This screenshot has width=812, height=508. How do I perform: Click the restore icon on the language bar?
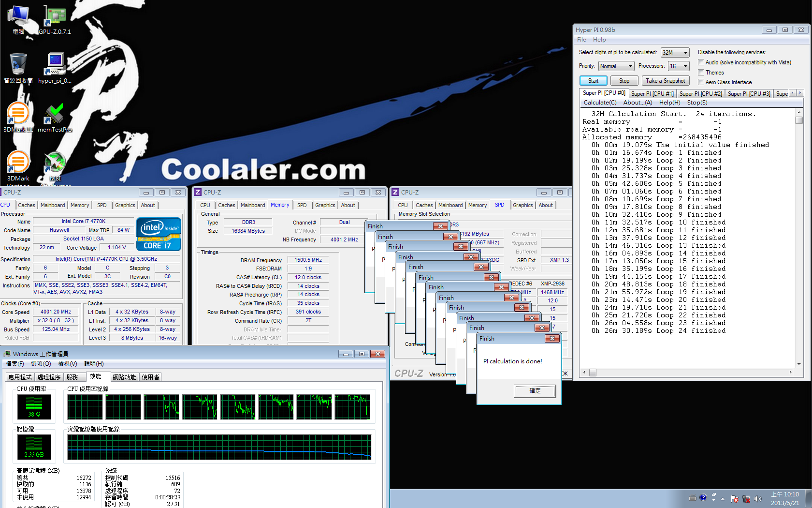coord(713,495)
